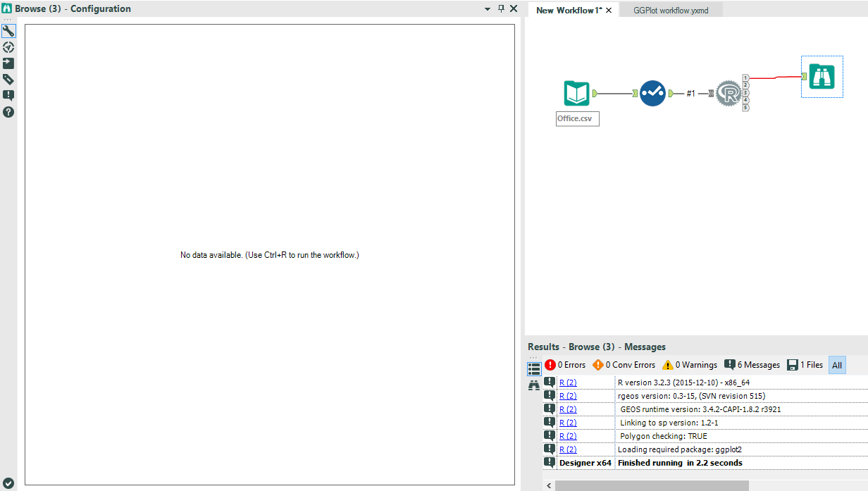
Task: Click the red connection line to Browse tool
Action: pyautogui.click(x=775, y=77)
